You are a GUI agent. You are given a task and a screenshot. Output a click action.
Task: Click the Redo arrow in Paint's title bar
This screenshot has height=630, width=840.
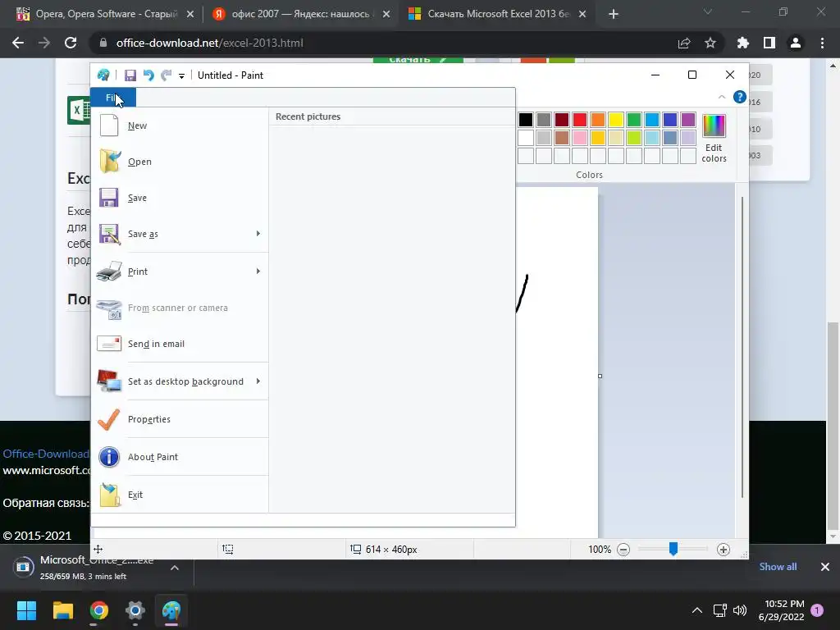[167, 75]
